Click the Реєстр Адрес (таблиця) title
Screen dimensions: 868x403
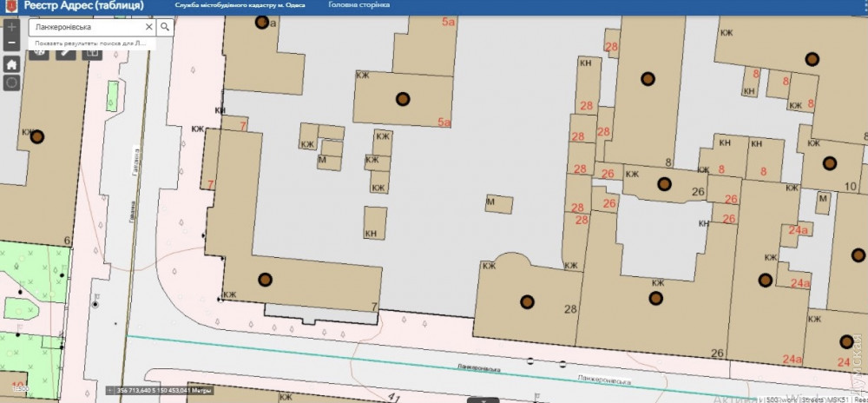83,6
